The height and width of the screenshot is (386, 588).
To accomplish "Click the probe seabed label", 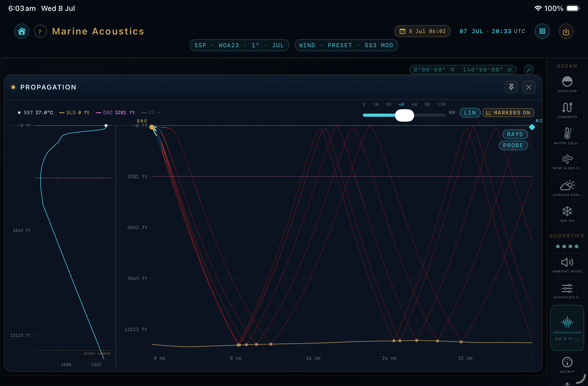I will pyautogui.click(x=97, y=353).
